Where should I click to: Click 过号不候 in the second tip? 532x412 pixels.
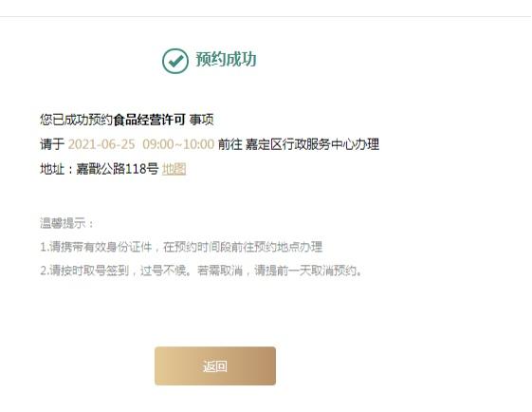[x=163, y=271]
